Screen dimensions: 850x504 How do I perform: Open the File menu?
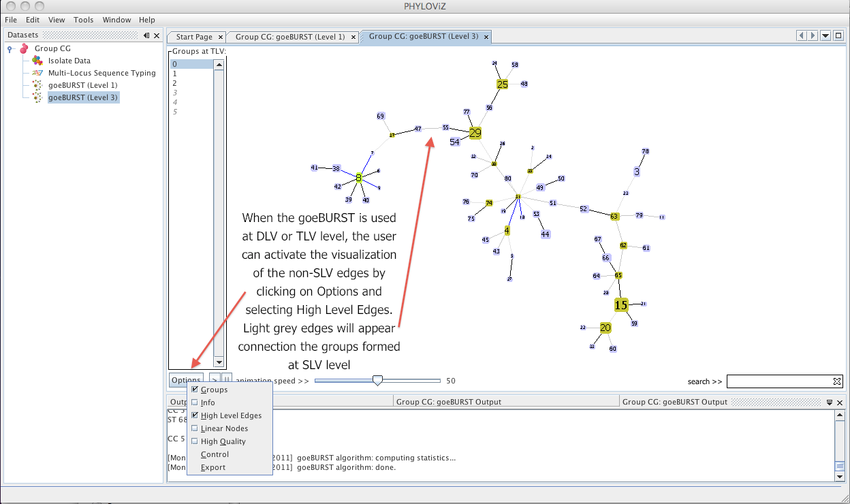(x=11, y=20)
